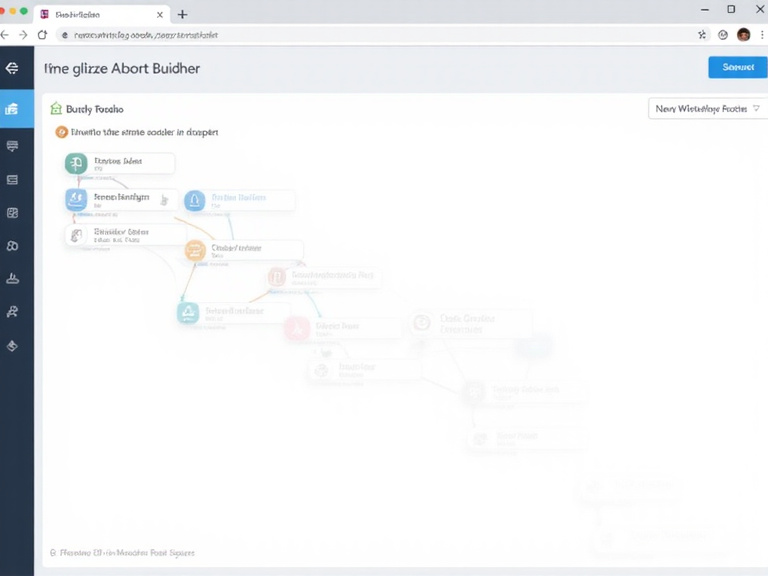
Task: Click the footer text at the panel bottom
Action: [x=127, y=553]
